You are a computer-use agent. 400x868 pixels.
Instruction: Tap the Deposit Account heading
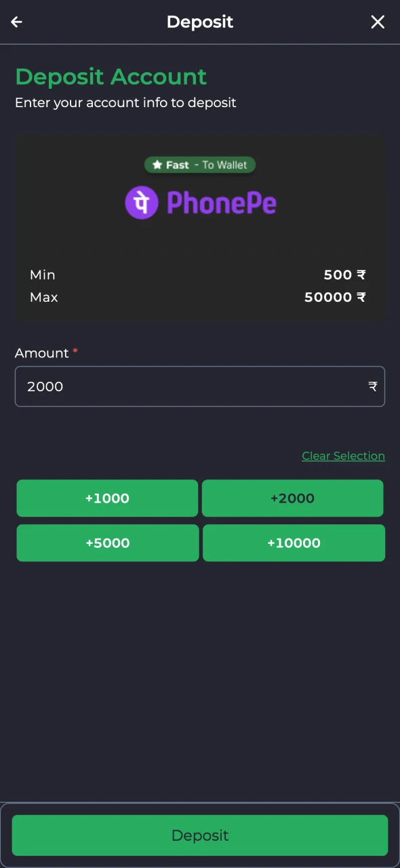coord(111,77)
